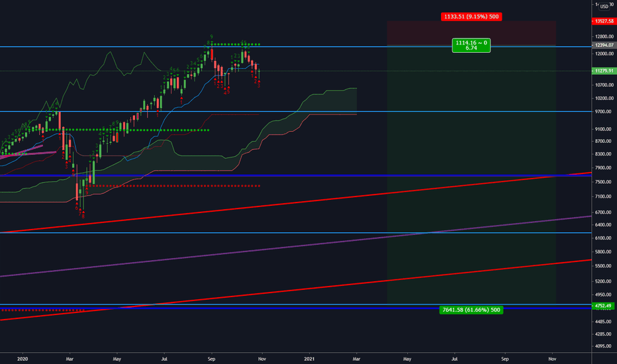Click the May label after 2021
This screenshot has width=617, height=364.
[x=407, y=359]
